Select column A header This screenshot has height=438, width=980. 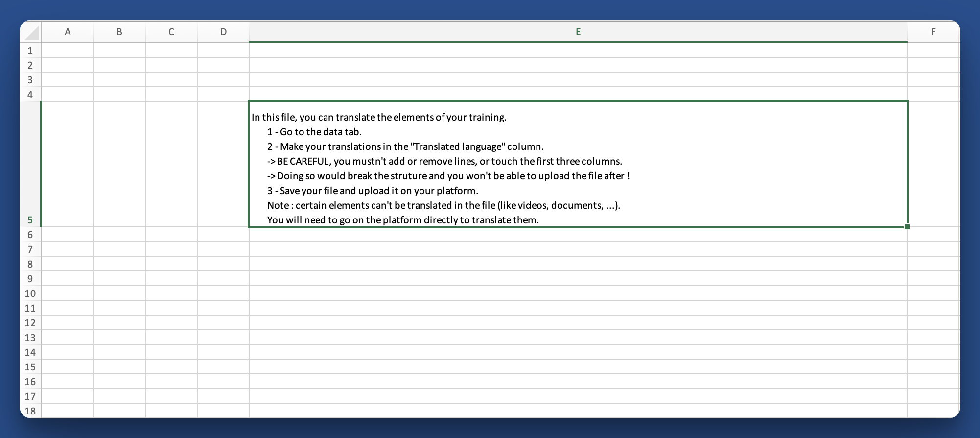coord(68,32)
